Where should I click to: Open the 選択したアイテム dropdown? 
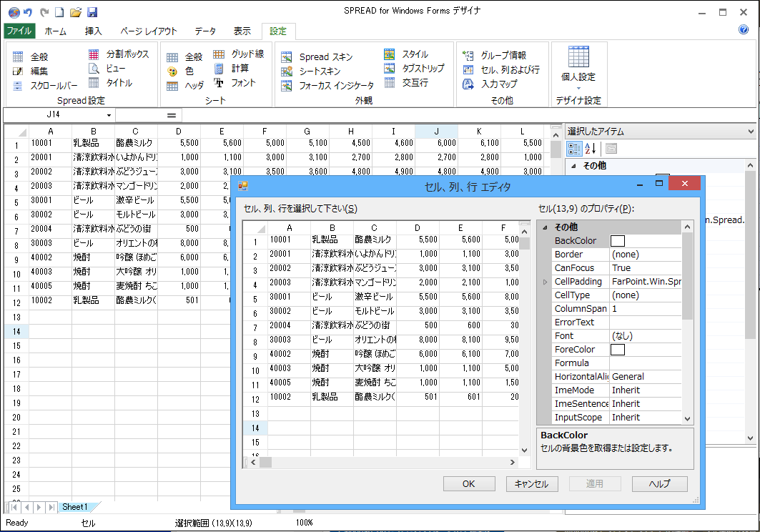point(751,131)
